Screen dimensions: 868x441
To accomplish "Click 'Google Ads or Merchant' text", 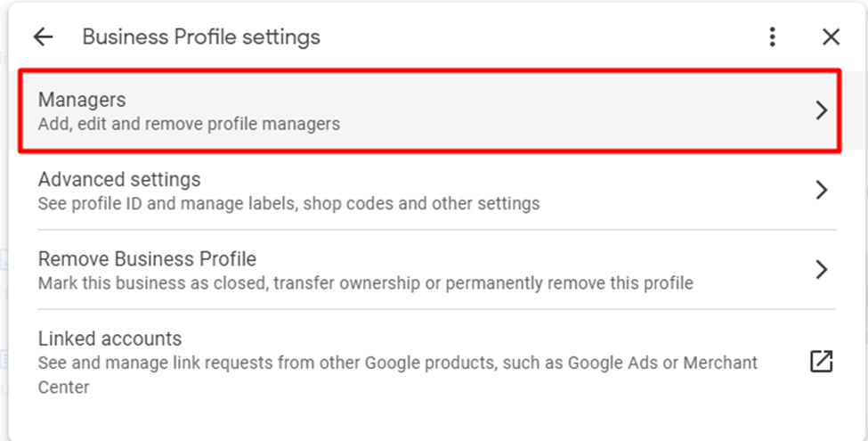I will point(662,363).
